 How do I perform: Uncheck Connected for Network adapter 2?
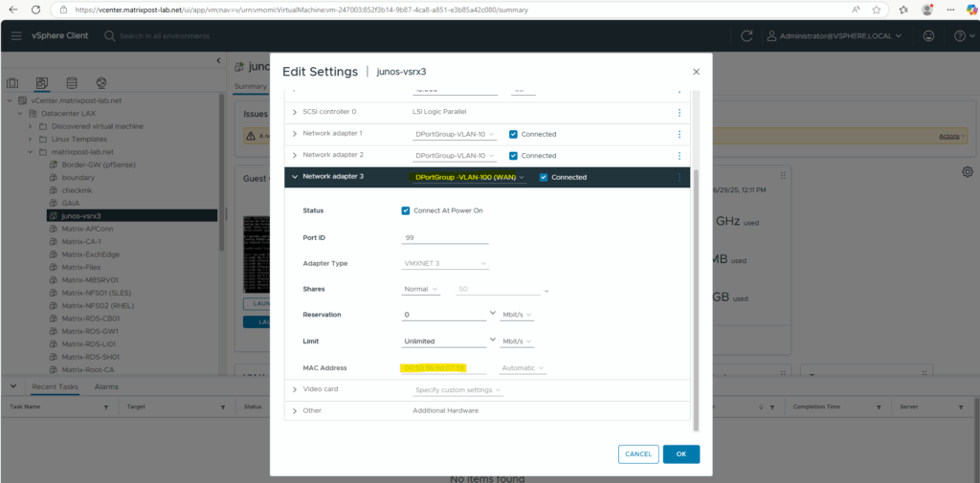513,155
